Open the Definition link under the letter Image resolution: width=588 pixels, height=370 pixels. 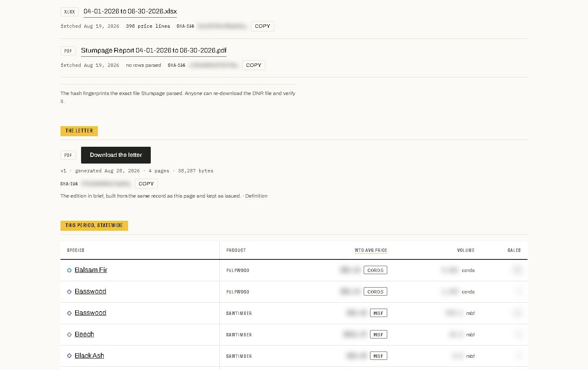pyautogui.click(x=256, y=196)
